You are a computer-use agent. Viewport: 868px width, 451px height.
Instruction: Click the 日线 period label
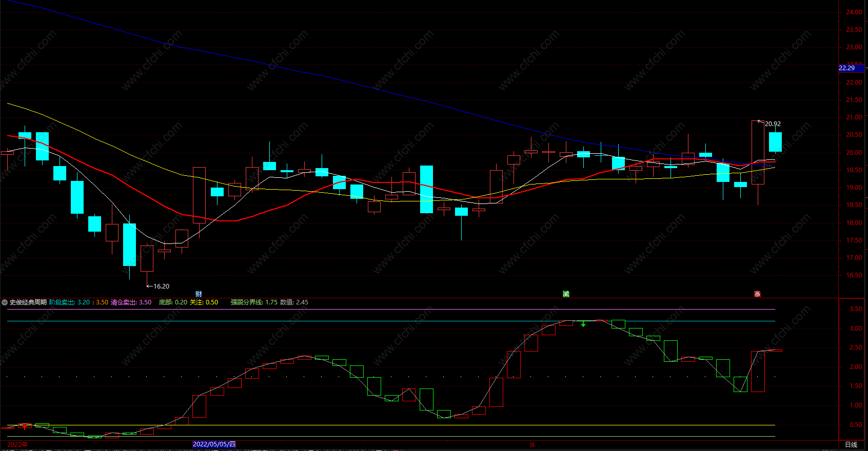click(851, 444)
